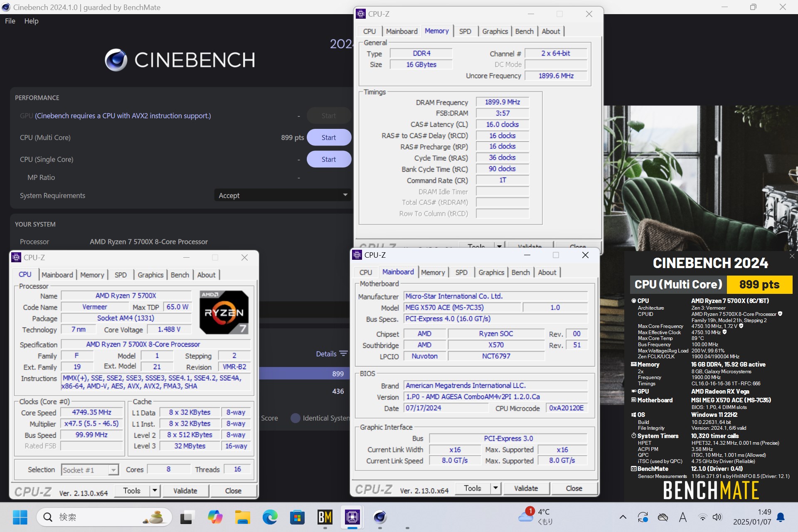The image size is (798, 532).
Task: Switch to Mainboard tab in the CPU-Z CPU window
Action: click(57, 275)
